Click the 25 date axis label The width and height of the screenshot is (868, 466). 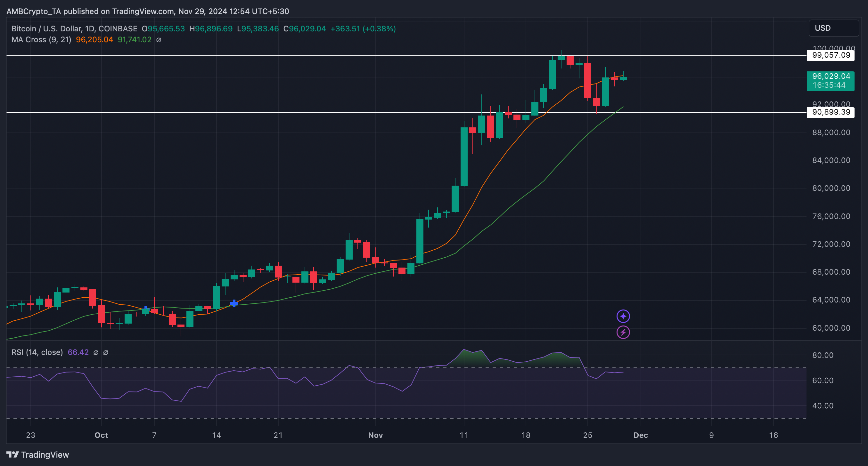588,435
